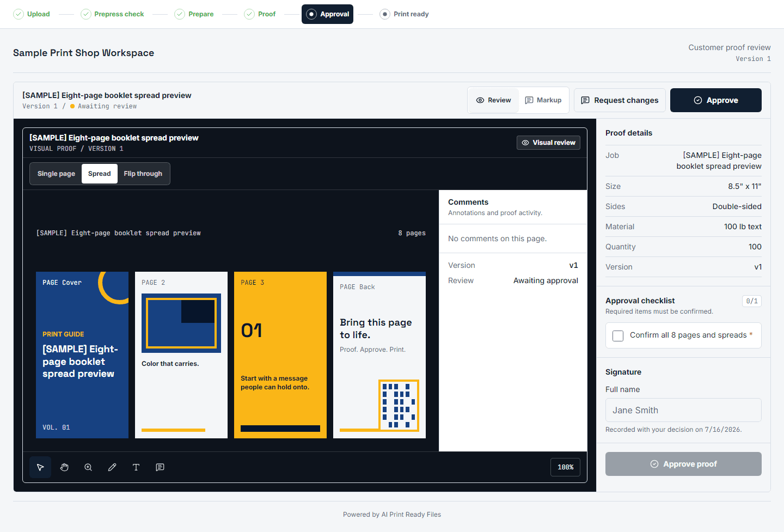Go to the Prepress check step
The height and width of the screenshot is (532, 784).
(112, 14)
